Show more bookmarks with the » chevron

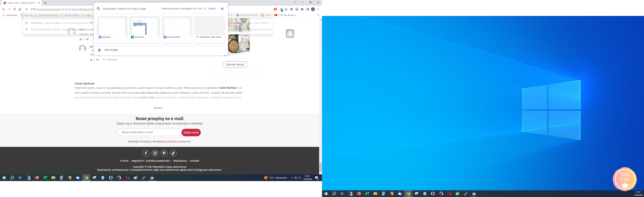coord(318,15)
